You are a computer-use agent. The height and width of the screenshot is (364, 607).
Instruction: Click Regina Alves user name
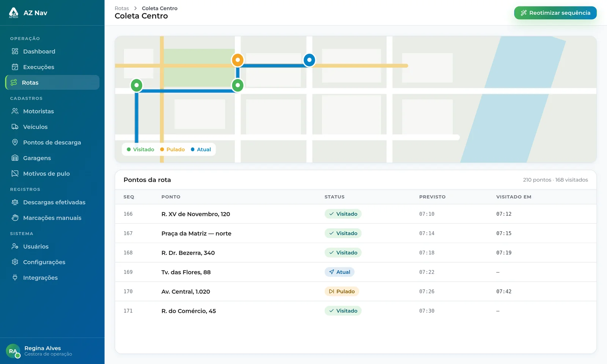coord(42,348)
